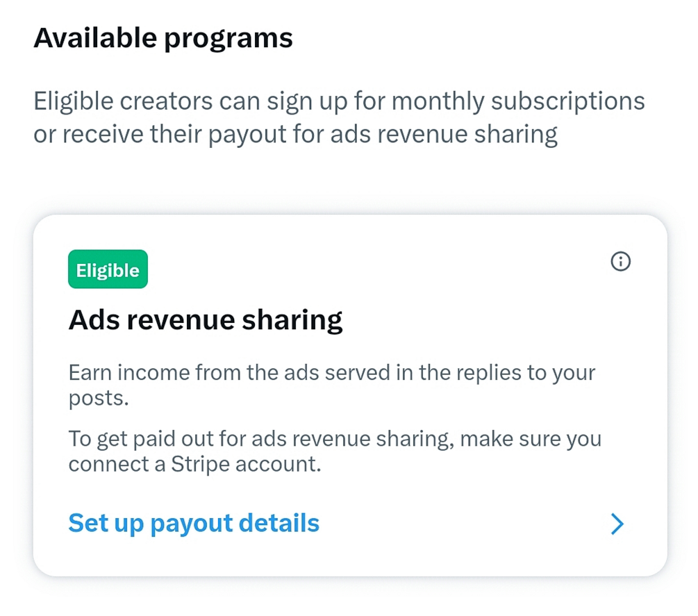
Task: Open the Set up payout details link
Action: (194, 523)
